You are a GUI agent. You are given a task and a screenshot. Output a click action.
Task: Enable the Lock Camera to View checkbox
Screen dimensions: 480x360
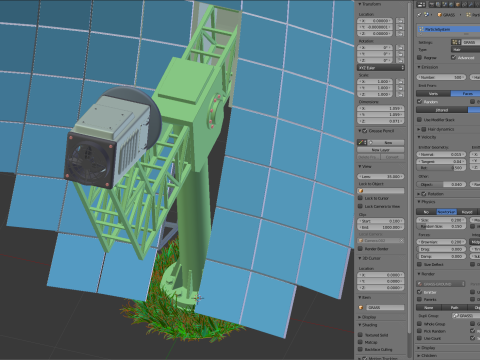click(x=360, y=206)
